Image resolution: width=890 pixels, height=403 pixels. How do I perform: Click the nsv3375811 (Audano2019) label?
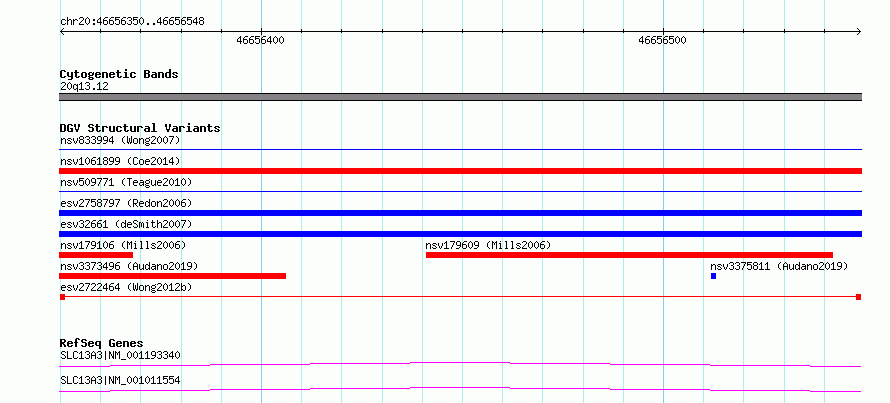[x=779, y=266]
